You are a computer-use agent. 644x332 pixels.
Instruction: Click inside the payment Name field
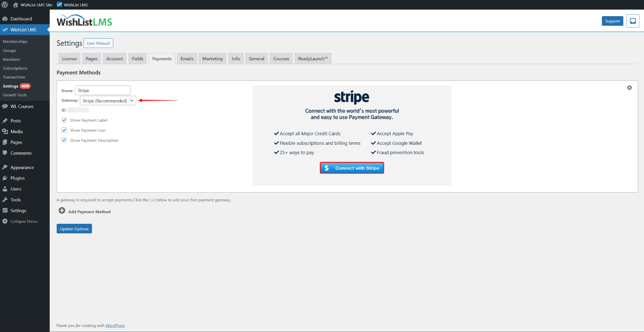point(103,90)
